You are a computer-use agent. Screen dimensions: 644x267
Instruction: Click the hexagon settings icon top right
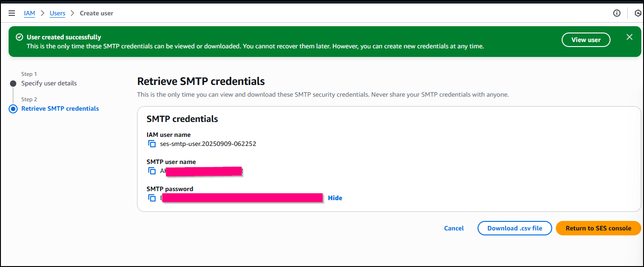639,13
